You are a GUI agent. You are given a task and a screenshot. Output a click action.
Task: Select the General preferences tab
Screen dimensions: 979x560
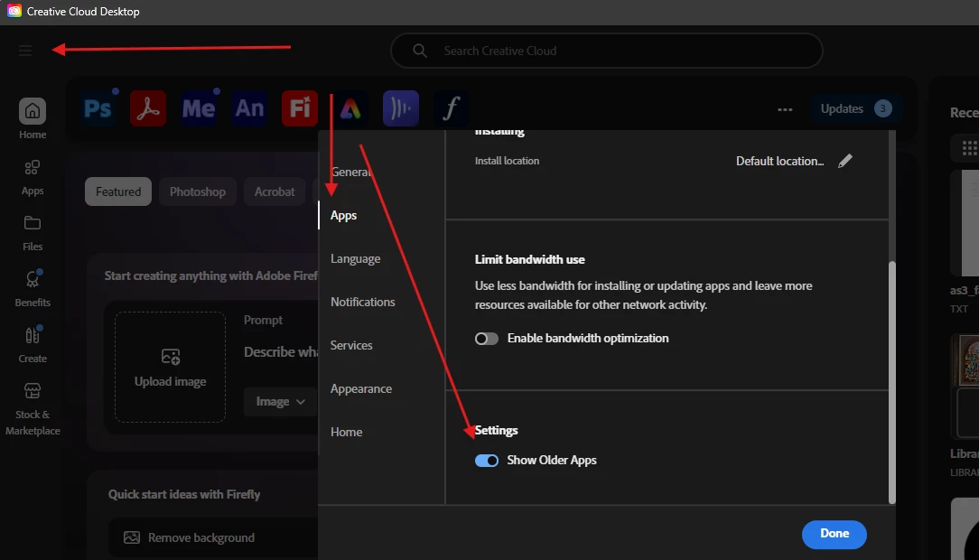[x=351, y=172]
